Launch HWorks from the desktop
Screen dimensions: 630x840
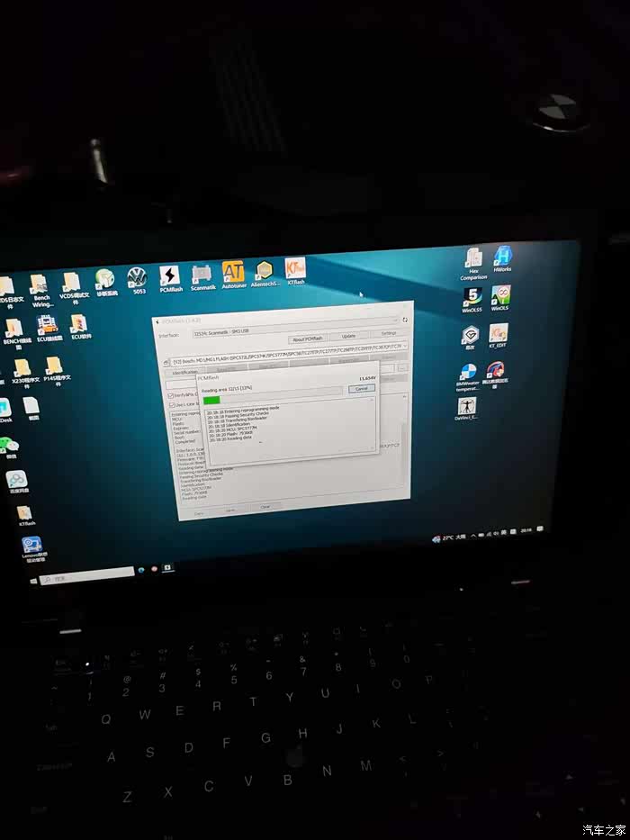[502, 260]
